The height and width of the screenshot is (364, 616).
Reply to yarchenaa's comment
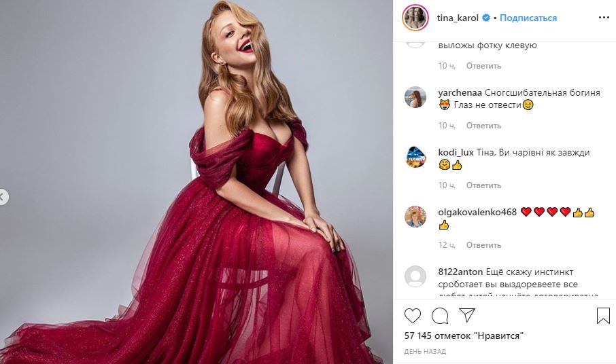[x=483, y=126]
